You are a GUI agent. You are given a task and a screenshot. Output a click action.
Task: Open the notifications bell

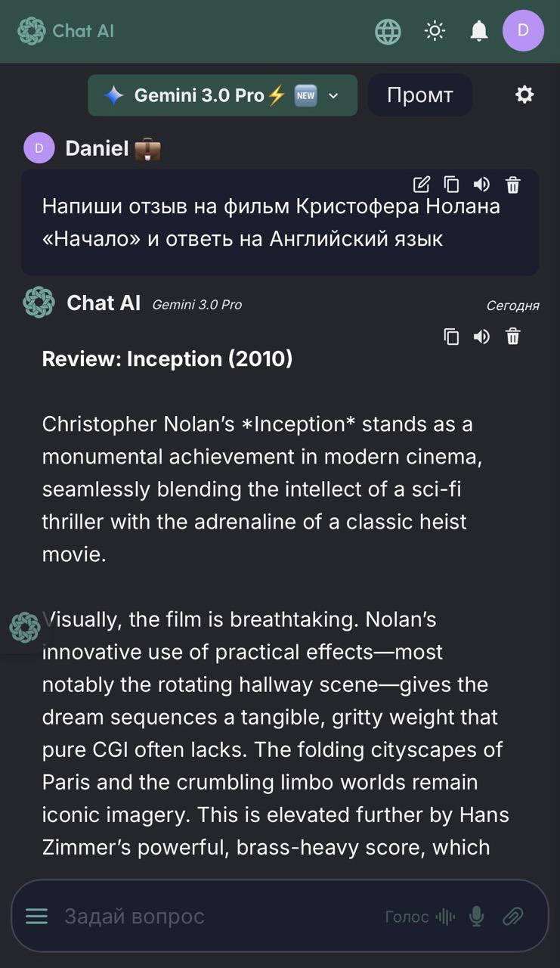pos(478,31)
